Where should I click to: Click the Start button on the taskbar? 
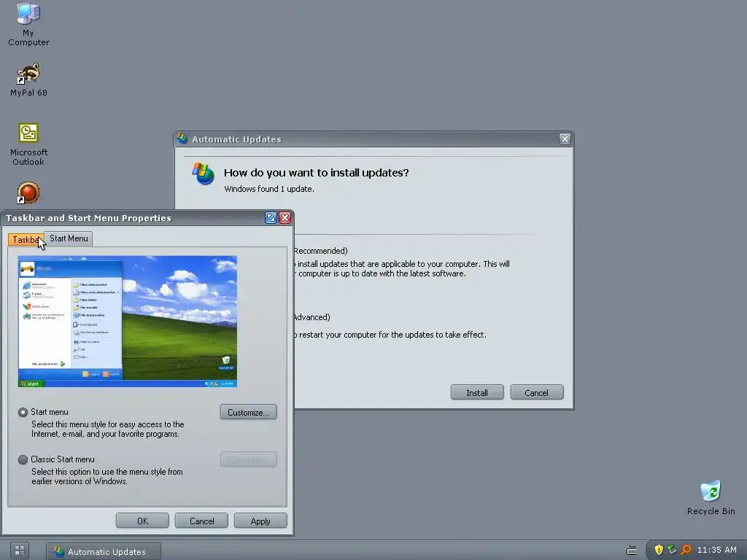point(20,551)
